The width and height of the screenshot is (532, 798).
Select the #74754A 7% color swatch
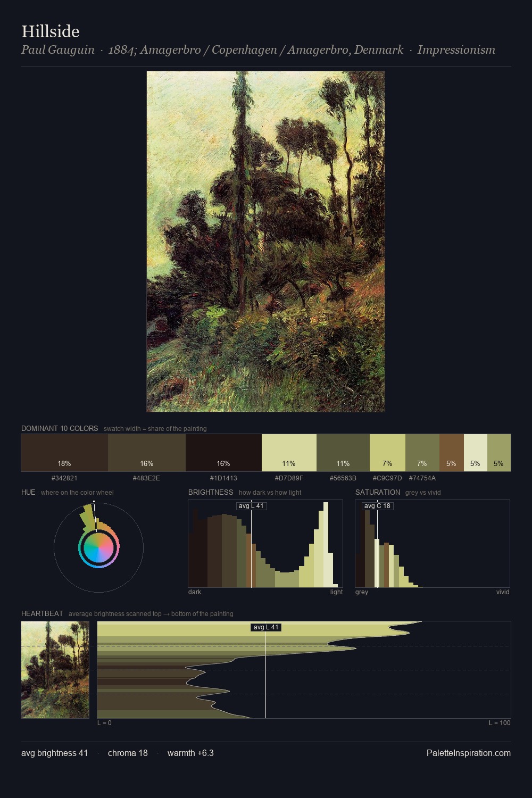click(422, 453)
